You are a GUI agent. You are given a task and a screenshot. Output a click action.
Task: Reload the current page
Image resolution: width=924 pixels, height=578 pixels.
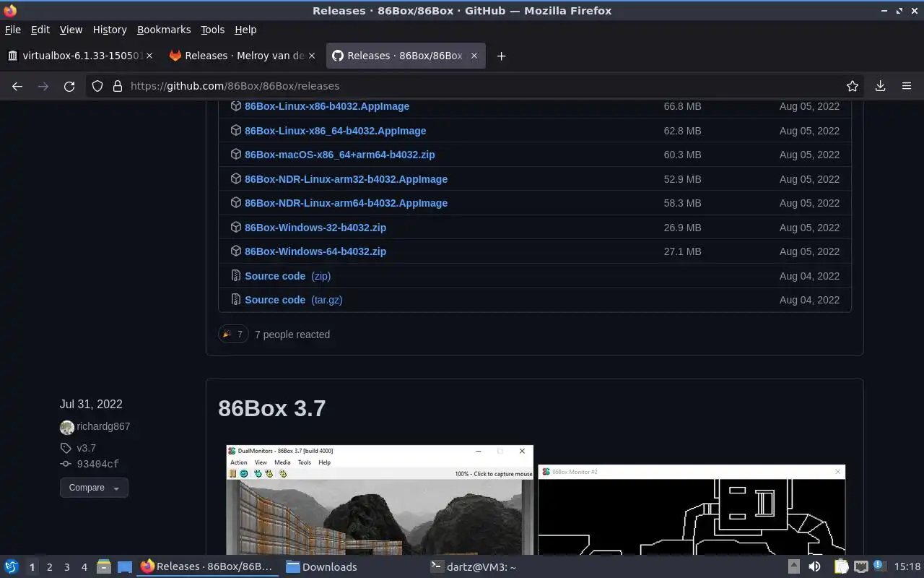tap(69, 86)
